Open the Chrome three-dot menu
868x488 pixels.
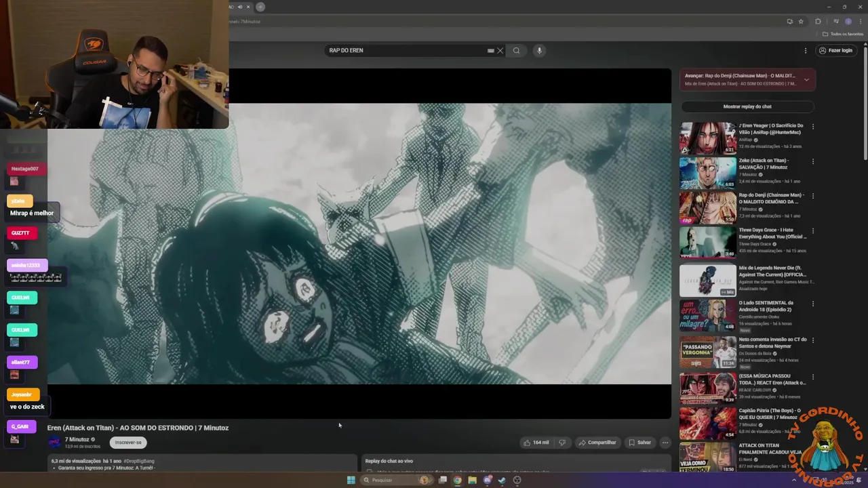pyautogui.click(x=860, y=21)
